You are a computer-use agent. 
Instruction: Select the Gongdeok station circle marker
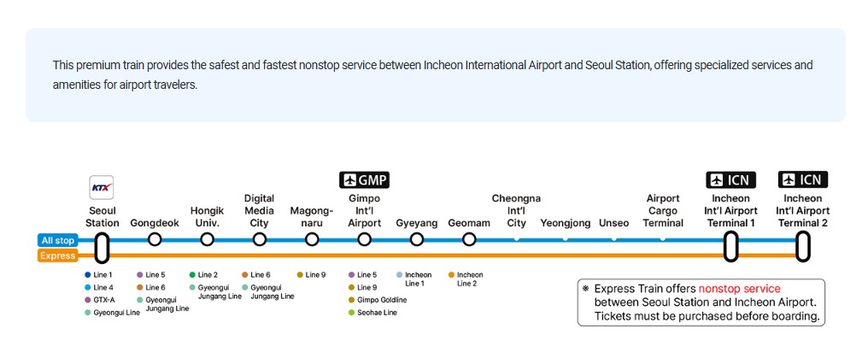click(x=155, y=239)
